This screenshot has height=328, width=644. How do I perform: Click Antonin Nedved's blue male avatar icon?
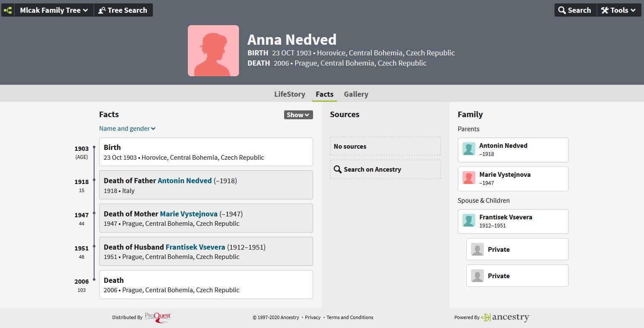click(469, 149)
